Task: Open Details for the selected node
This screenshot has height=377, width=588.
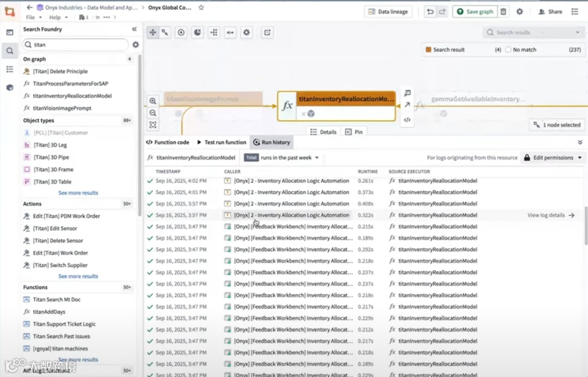Action: click(323, 132)
